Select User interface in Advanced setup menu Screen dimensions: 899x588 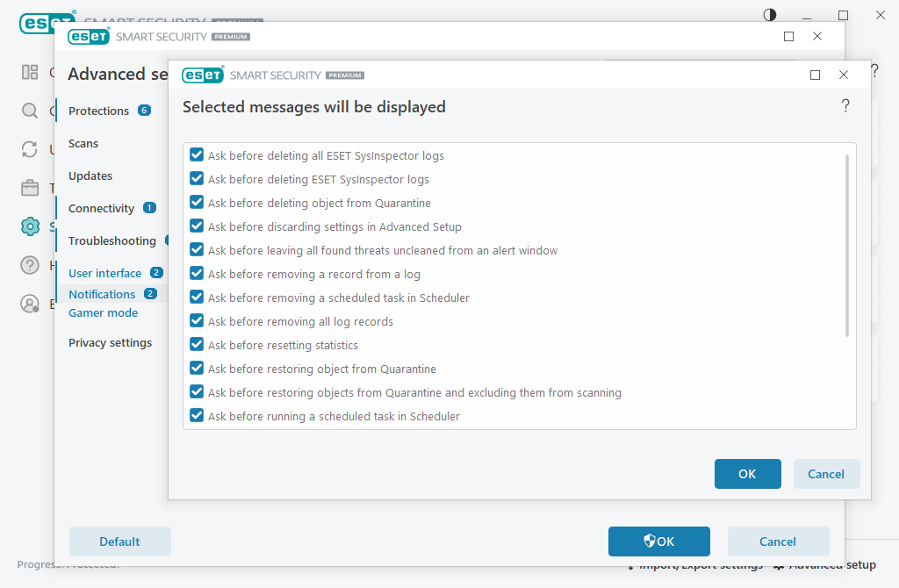tap(105, 273)
